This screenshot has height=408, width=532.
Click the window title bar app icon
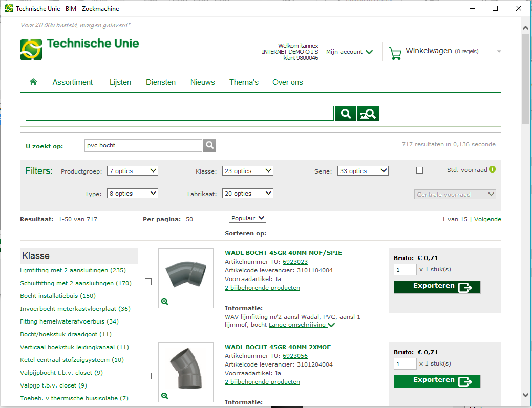point(9,9)
